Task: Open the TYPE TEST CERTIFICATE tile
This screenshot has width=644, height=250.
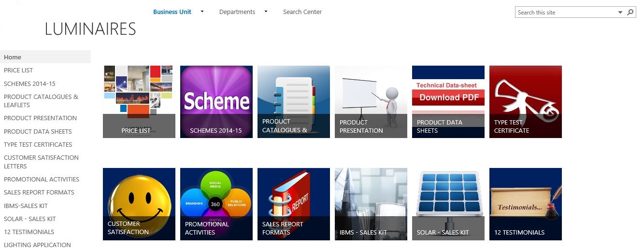Action: tap(526, 102)
